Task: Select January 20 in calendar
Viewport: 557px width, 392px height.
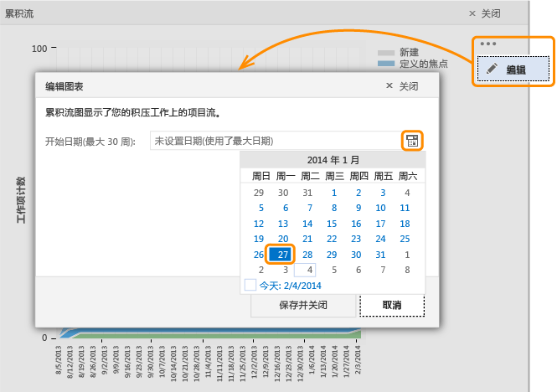Action: point(283,239)
